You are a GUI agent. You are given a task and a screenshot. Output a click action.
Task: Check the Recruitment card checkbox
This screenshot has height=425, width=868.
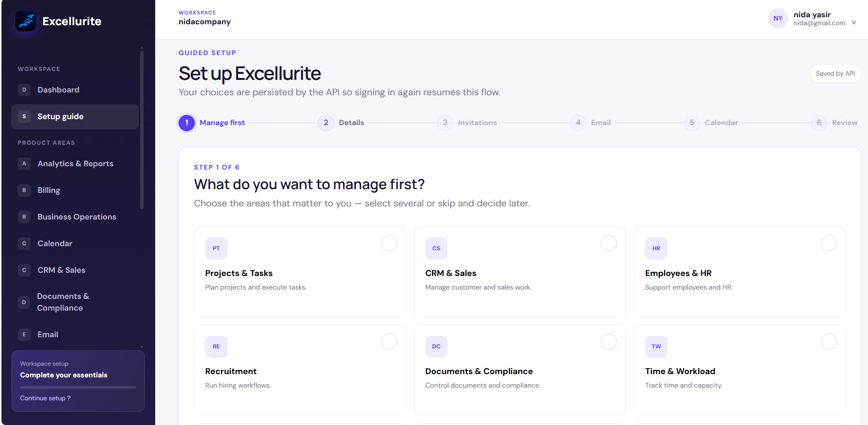(x=389, y=341)
